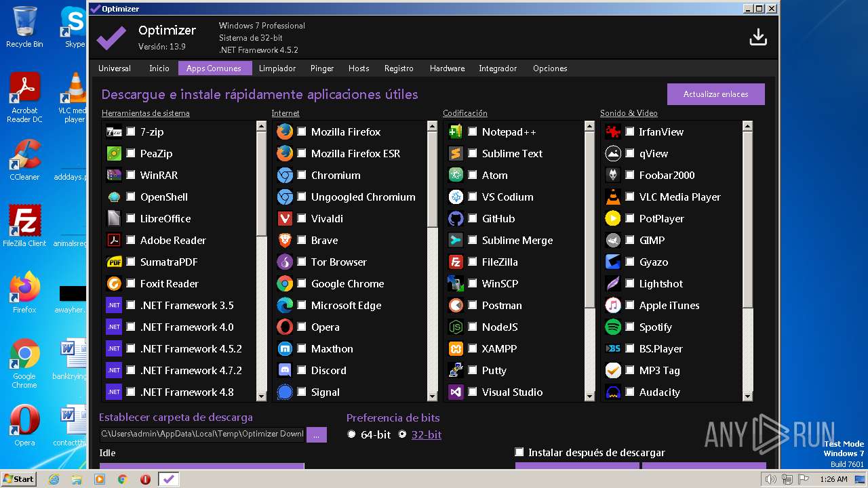Enable the VS Codium checkbox
Viewport: 868px width, 488px height.
(473, 197)
